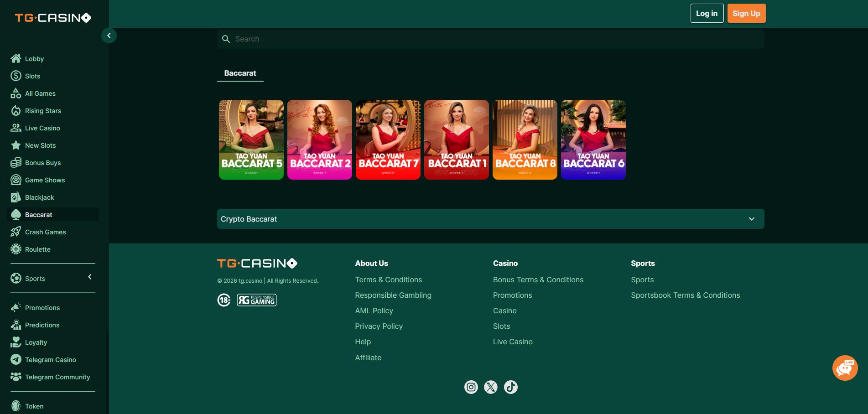868x414 pixels.
Task: Expand the Crypto Baccarat dropdown
Action: [491, 219]
